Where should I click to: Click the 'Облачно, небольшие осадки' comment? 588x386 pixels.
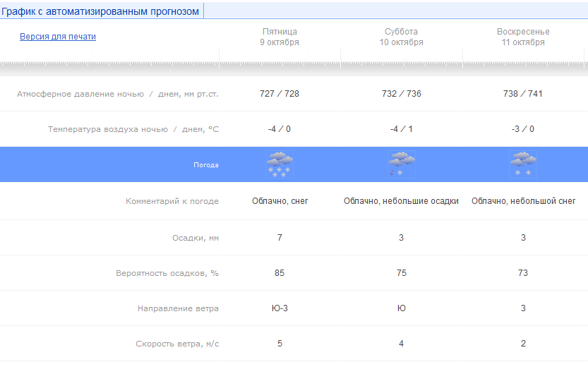(x=402, y=201)
